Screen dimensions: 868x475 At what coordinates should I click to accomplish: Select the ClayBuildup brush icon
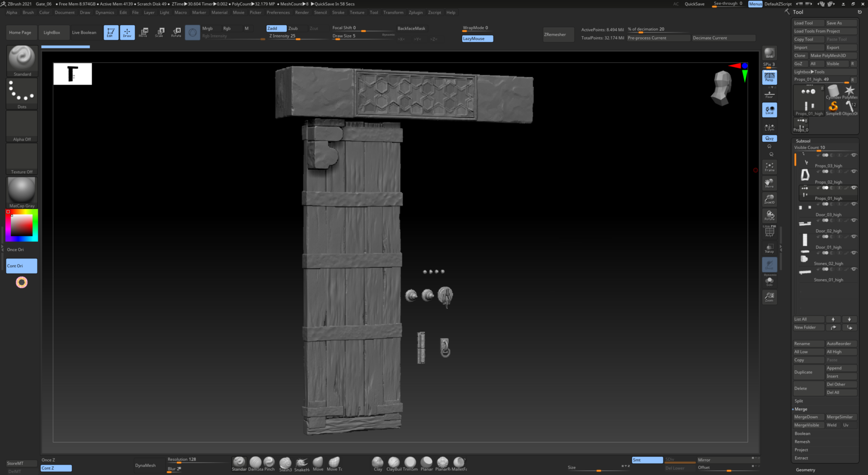(x=394, y=462)
